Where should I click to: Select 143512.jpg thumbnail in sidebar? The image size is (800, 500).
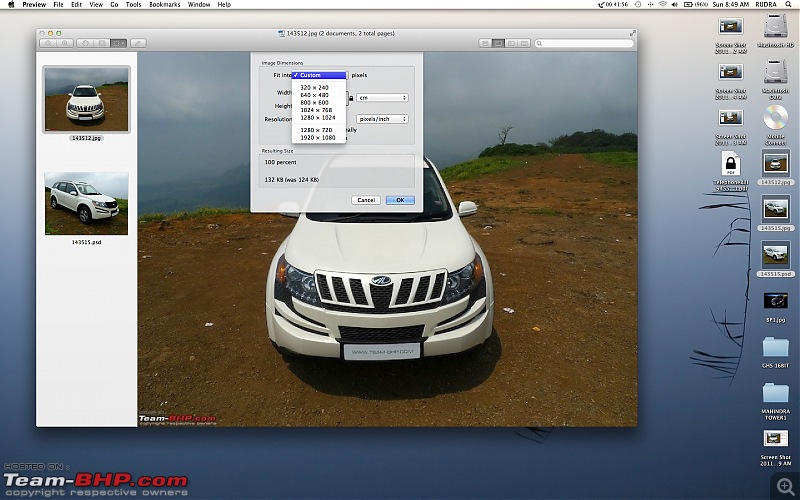point(86,99)
